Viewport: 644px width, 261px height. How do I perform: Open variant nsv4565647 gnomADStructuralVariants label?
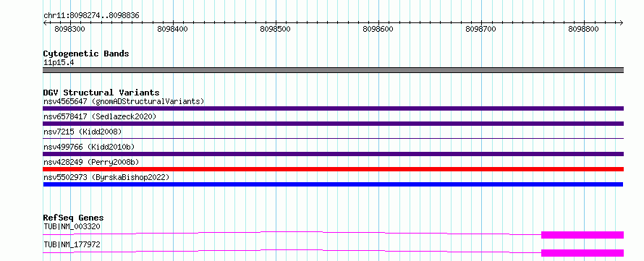(x=124, y=101)
